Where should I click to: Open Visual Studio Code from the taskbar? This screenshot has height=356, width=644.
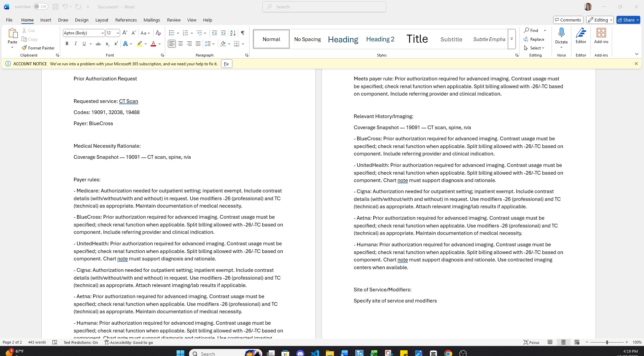pyautogui.click(x=315, y=353)
